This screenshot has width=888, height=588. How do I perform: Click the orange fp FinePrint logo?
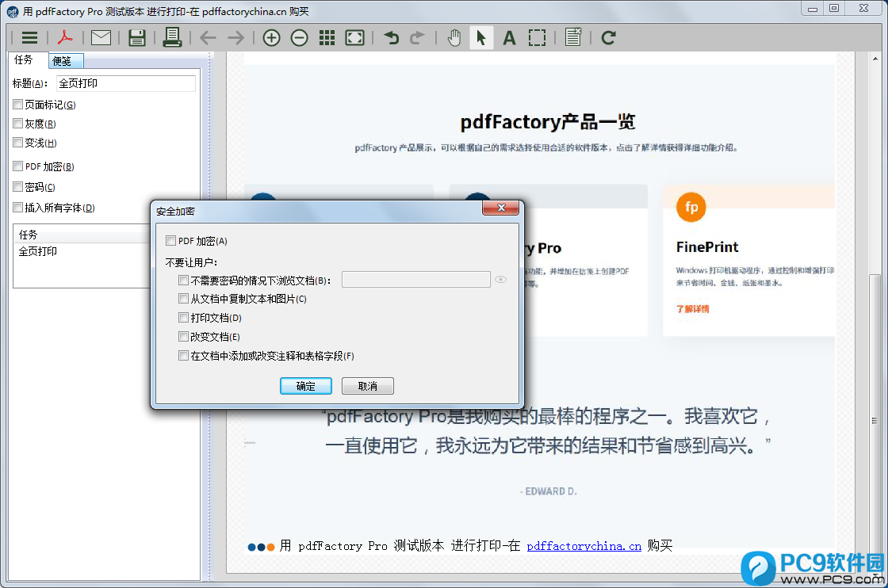pyautogui.click(x=691, y=207)
